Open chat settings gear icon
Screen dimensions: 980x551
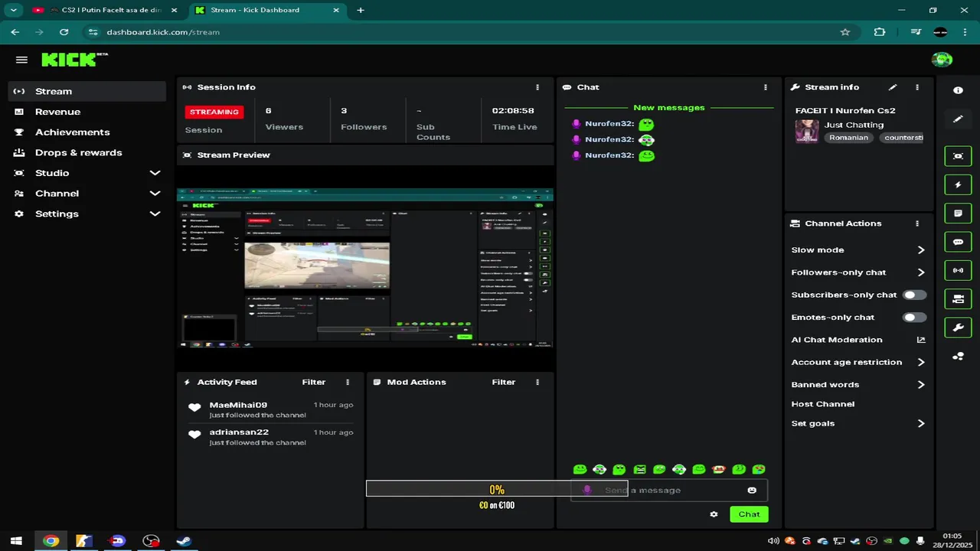click(714, 514)
